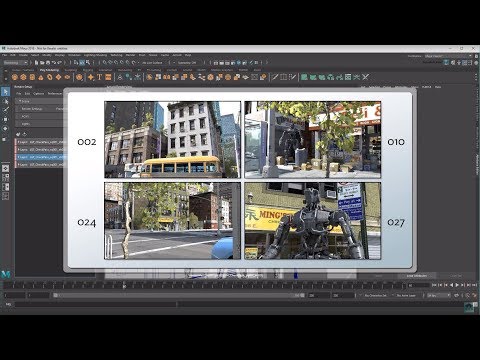Play the animation forward
Viewport: 480px width, 360px height.
457,285
